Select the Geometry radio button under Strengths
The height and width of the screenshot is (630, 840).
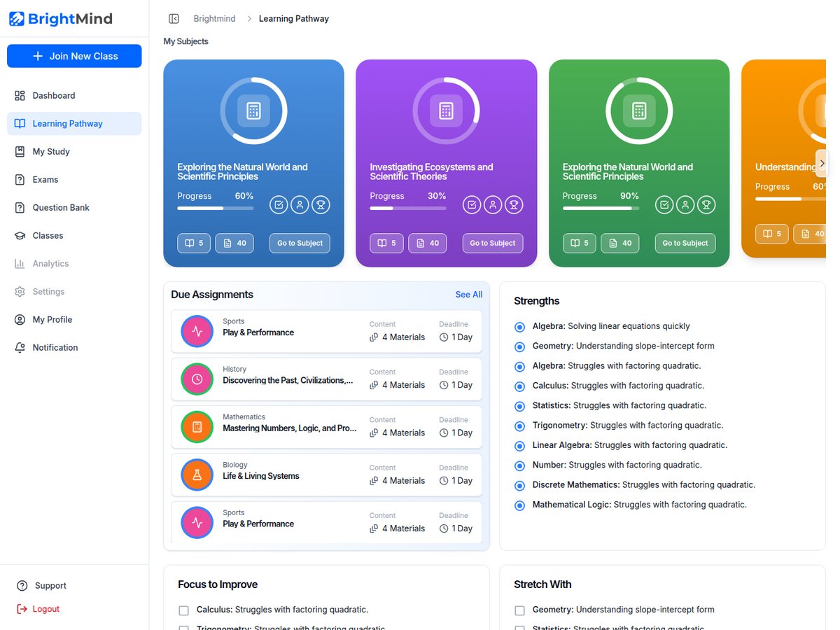click(x=519, y=346)
